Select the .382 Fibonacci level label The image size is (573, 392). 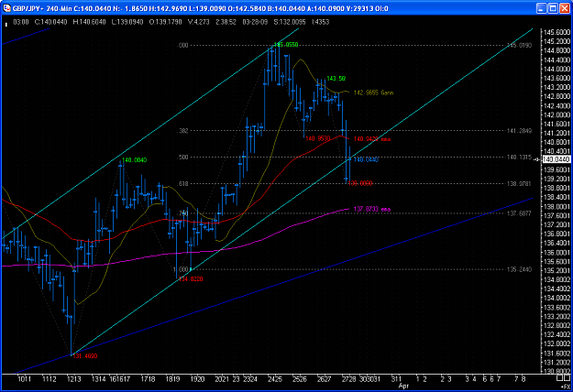(182, 131)
